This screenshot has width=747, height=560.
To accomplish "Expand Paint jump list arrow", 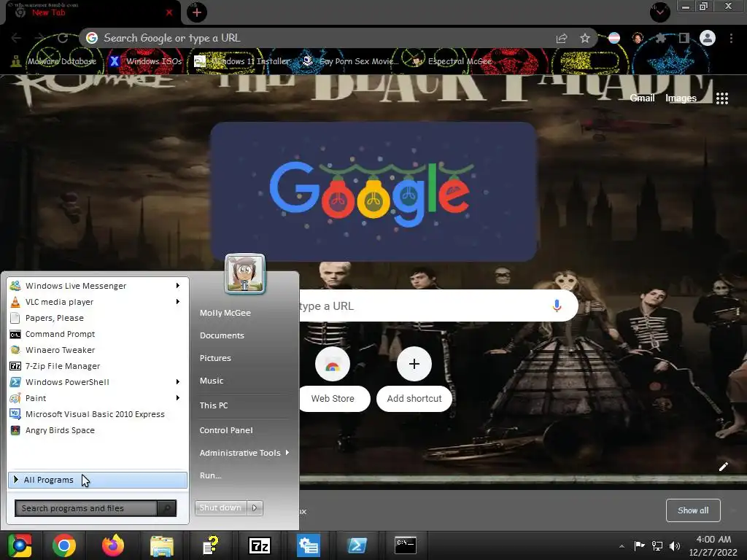I will tap(178, 398).
